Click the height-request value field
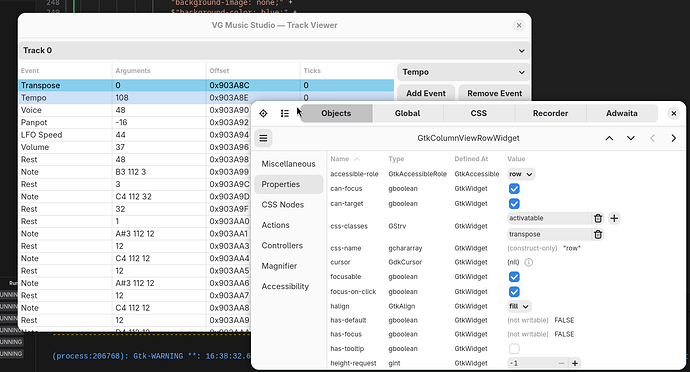This screenshot has height=372, width=690. [x=530, y=363]
